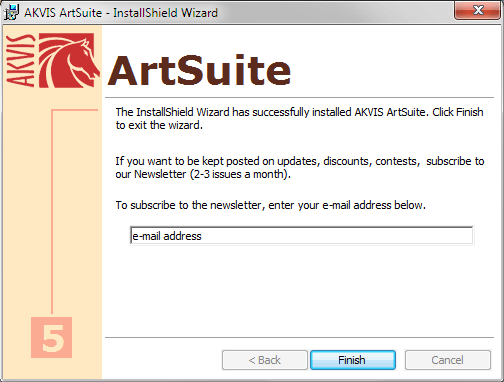Viewport: 504px width, 382px height.
Task: Click the disabled Back button
Action: pos(265,360)
